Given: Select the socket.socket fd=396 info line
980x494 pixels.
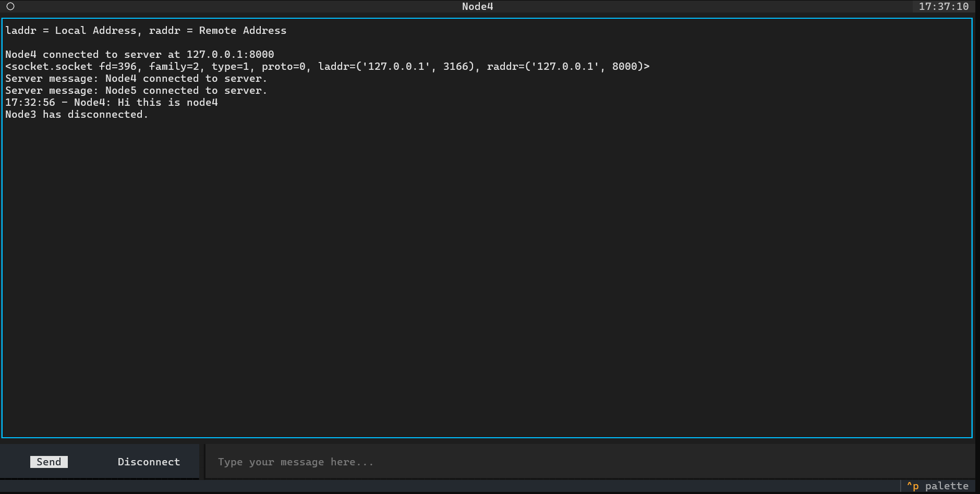Looking at the screenshot, I should (x=328, y=66).
